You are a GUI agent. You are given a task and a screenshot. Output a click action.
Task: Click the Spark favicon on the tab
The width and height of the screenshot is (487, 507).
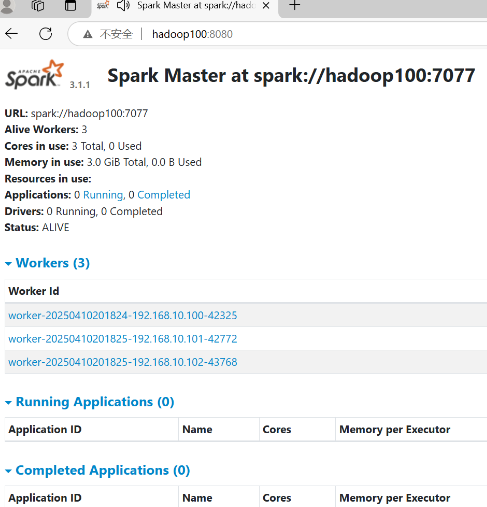[103, 5]
